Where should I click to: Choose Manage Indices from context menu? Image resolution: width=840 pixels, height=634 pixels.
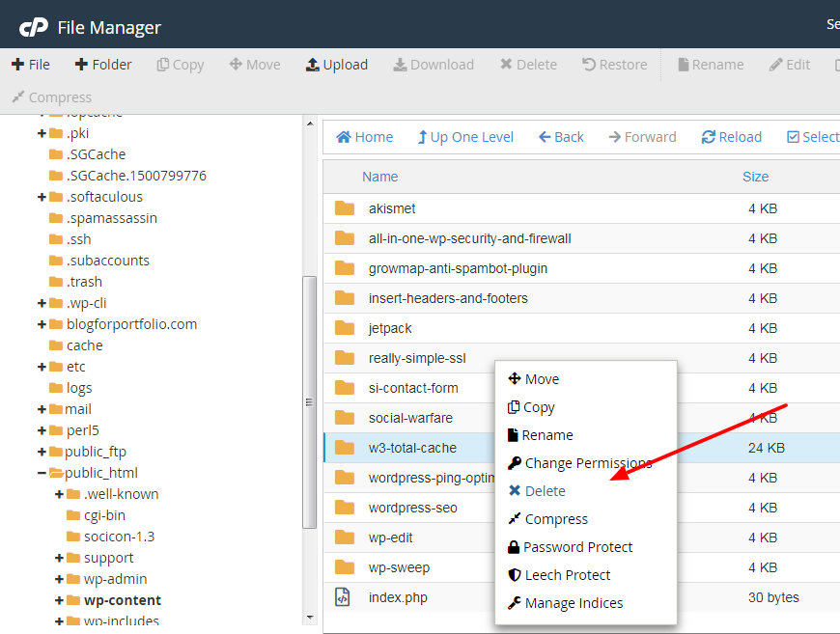click(x=565, y=603)
